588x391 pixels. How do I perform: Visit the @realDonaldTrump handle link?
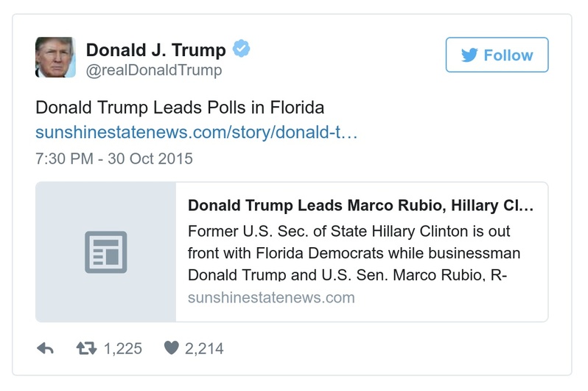tap(154, 70)
